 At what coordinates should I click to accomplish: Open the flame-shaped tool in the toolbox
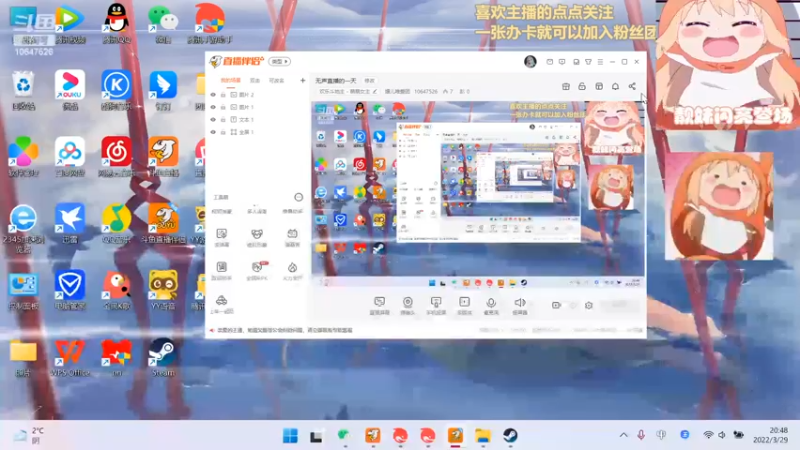pos(292,271)
